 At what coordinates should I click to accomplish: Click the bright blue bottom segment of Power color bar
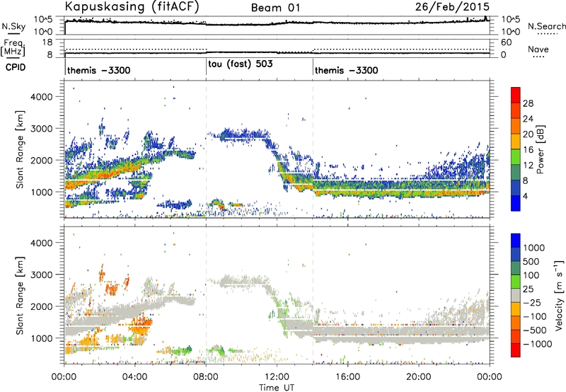pyautogui.click(x=516, y=204)
